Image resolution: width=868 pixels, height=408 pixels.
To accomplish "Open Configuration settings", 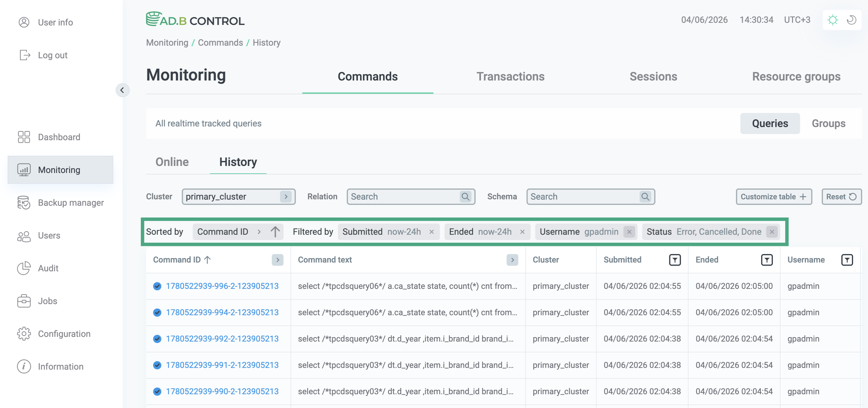I will click(x=54, y=334).
